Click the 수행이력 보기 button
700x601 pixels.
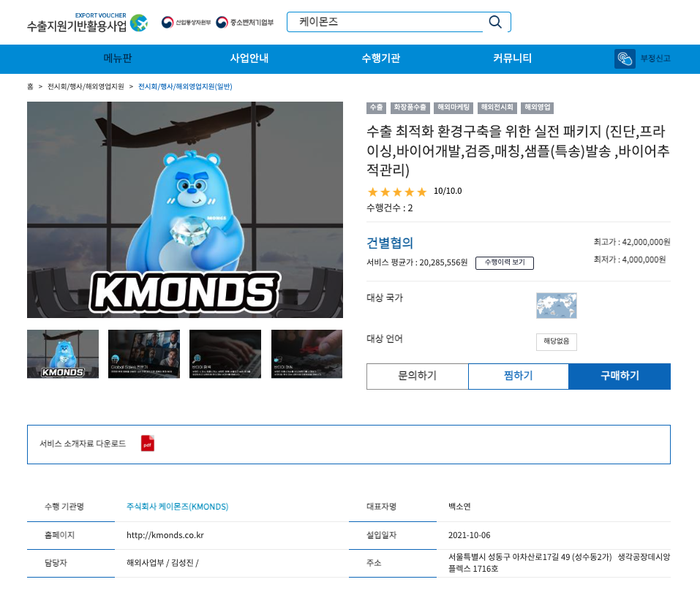pyautogui.click(x=505, y=262)
